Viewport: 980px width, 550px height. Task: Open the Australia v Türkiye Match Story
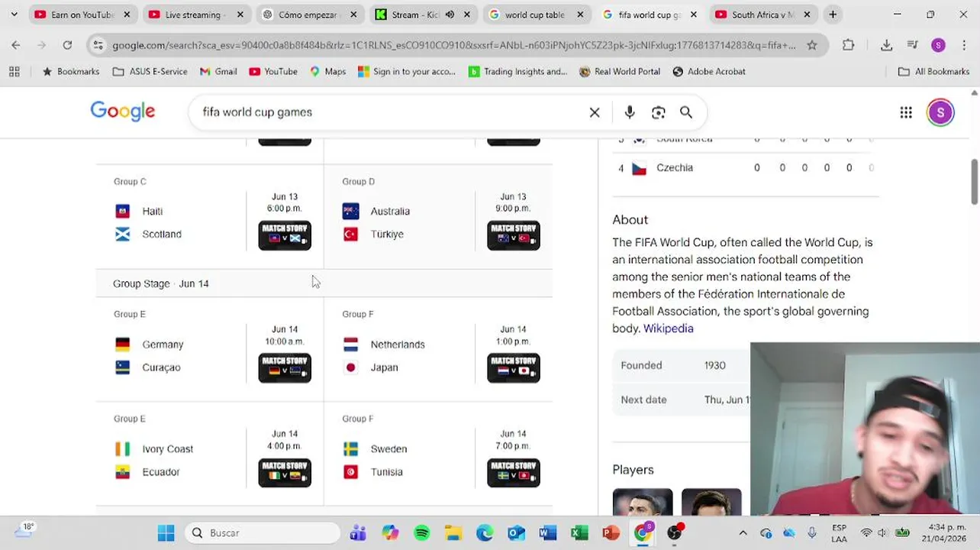pyautogui.click(x=514, y=235)
